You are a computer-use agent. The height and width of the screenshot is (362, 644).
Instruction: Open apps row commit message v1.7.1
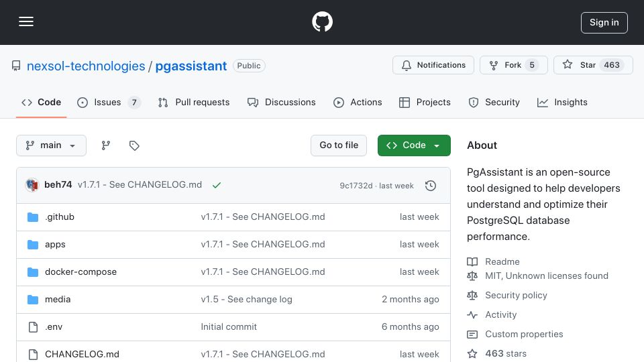point(263,244)
